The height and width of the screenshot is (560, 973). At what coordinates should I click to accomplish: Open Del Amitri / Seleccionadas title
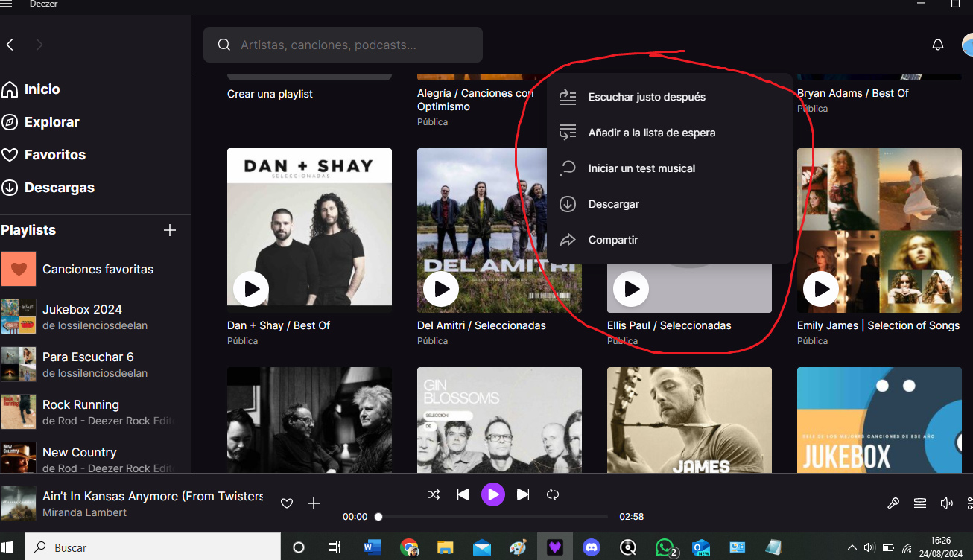481,325
